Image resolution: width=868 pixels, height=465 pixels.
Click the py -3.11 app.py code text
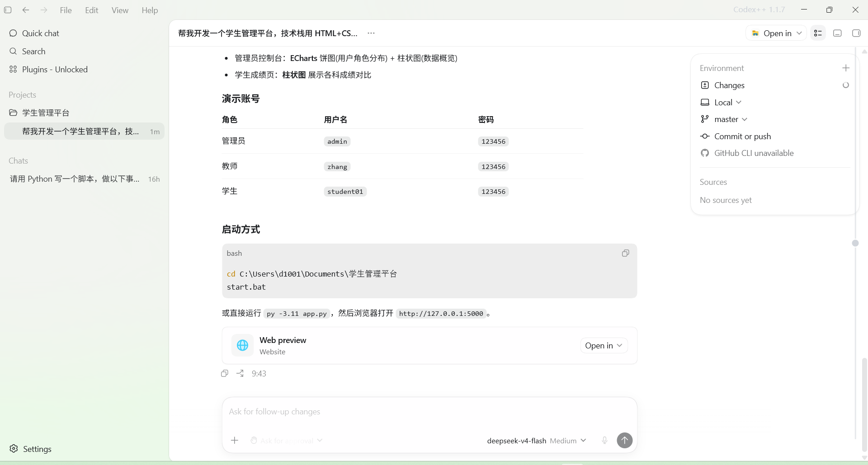click(x=297, y=314)
